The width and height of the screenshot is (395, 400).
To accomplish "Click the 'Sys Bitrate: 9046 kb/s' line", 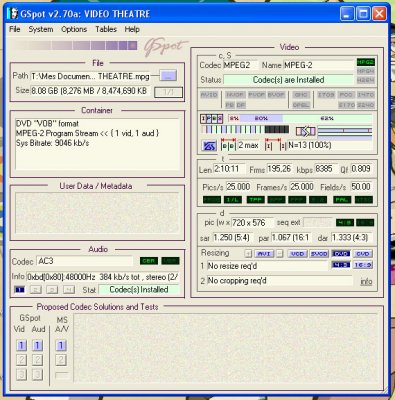I will [x=53, y=143].
